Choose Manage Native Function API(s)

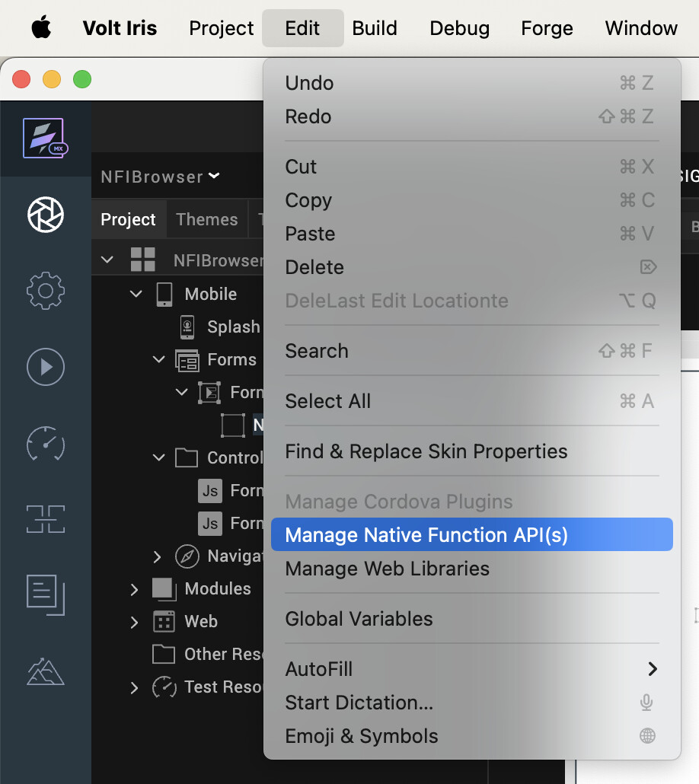point(471,534)
